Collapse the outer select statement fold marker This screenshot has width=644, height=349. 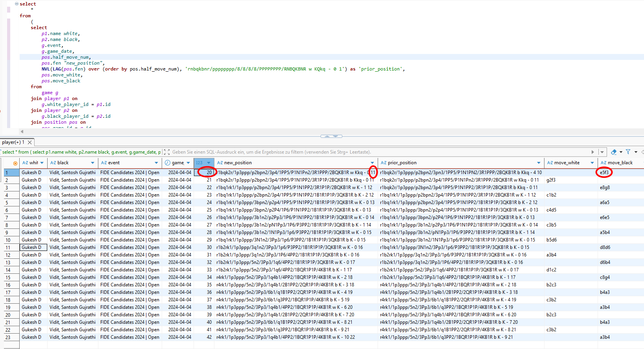coord(17,4)
